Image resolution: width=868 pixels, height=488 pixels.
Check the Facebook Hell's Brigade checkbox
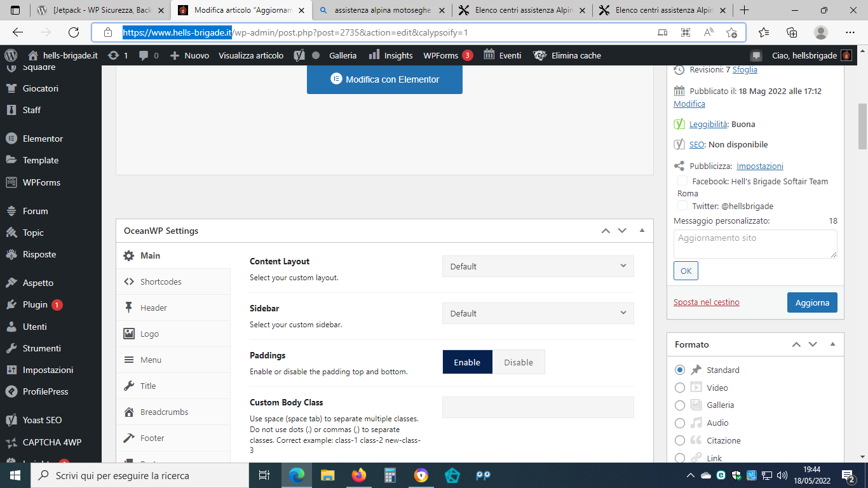[x=682, y=181]
